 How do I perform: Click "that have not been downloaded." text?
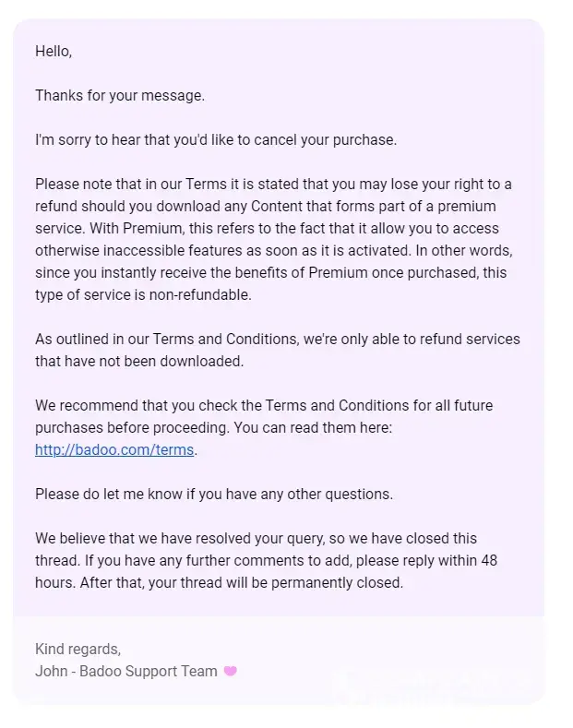[139, 362]
